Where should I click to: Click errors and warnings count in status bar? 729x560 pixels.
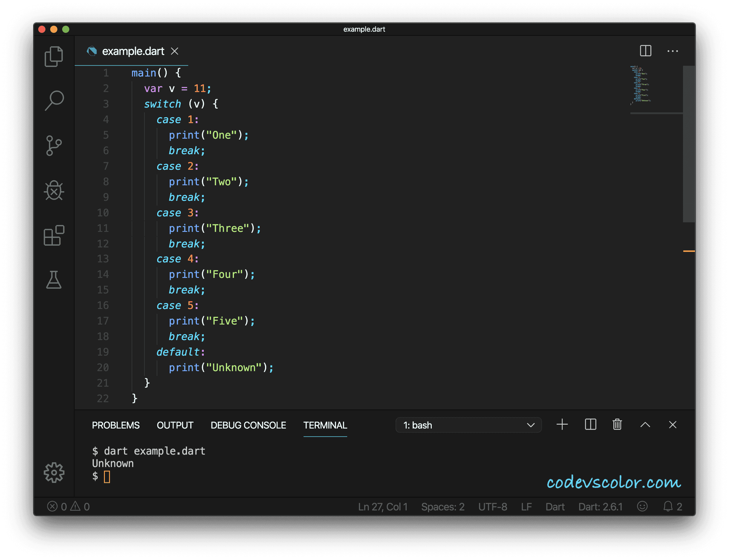tap(68, 506)
